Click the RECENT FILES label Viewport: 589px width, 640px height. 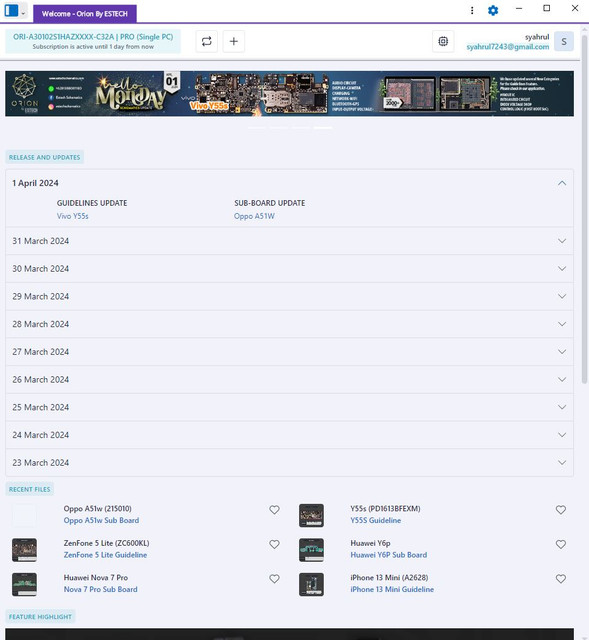pyautogui.click(x=29, y=489)
